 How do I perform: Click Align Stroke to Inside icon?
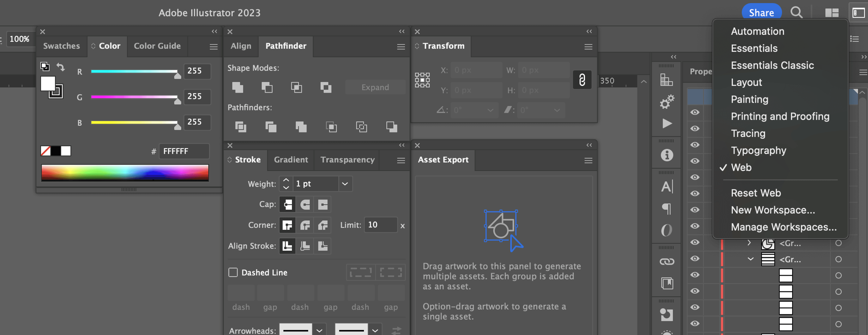(305, 246)
